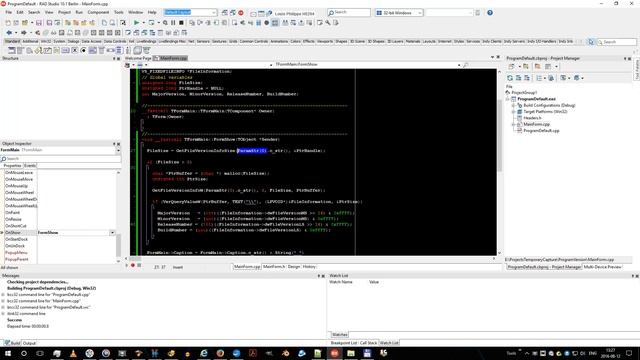Click the Object Inspector search field
Viewport: 640px width, 360px height.
point(60,158)
